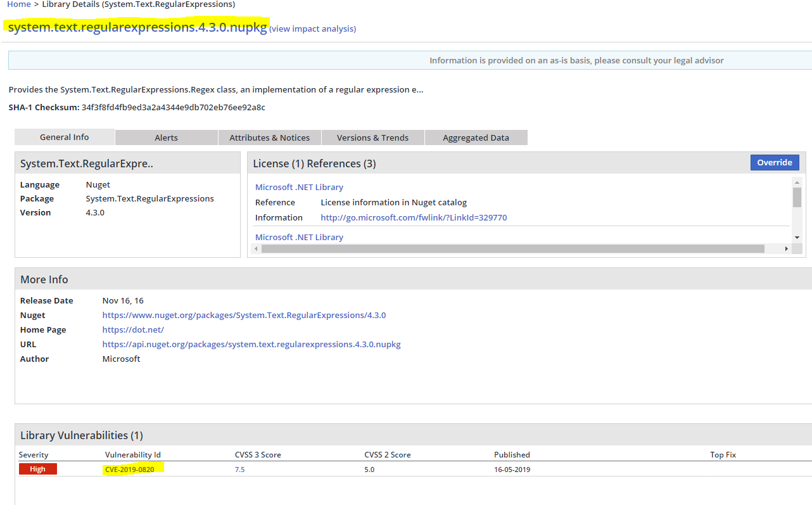The width and height of the screenshot is (812, 505).
Task: Click the license panel scroll right arrow
Action: pyautogui.click(x=787, y=249)
